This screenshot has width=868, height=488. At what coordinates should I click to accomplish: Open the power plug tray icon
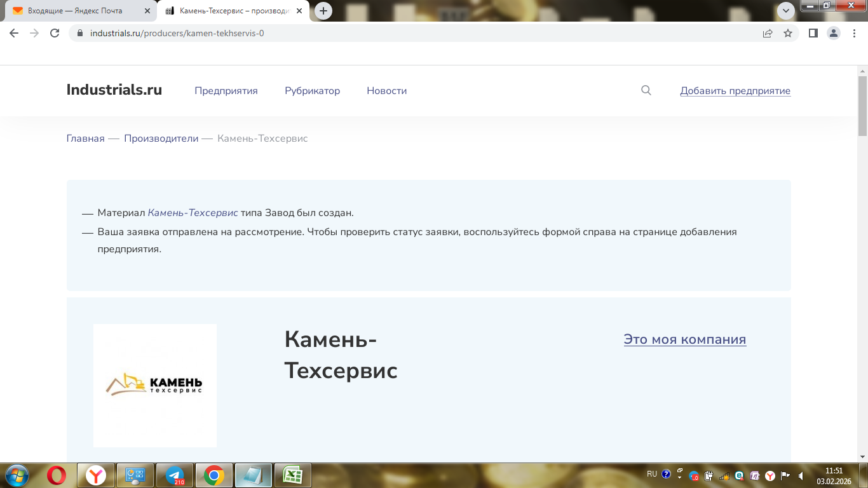(x=710, y=475)
